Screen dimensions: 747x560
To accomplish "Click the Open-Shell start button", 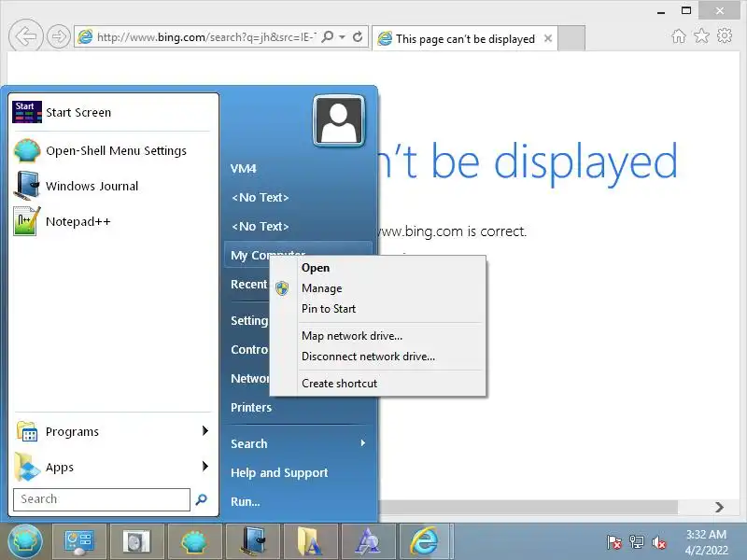I will 24,541.
